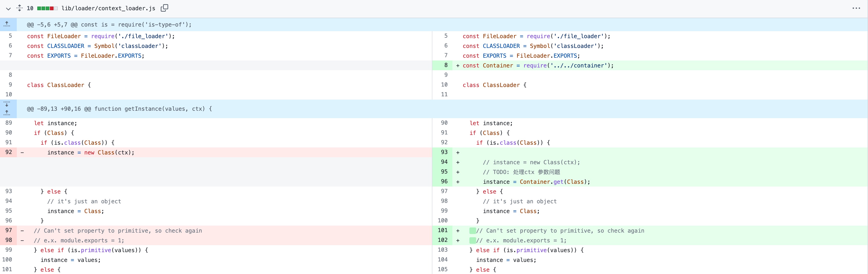Toggle visibility of the file's diff content
The width and height of the screenshot is (868, 274).
(x=8, y=9)
